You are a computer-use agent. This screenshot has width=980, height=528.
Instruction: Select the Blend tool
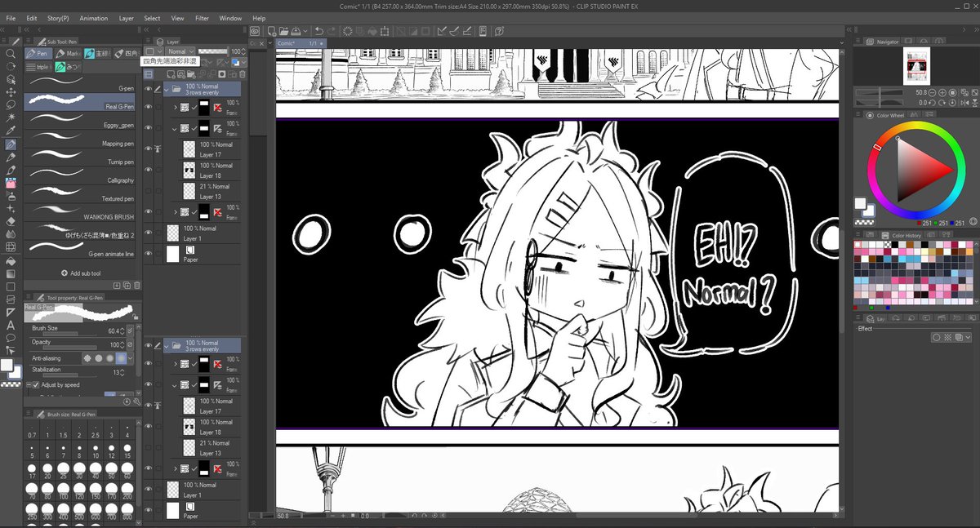pos(11,233)
